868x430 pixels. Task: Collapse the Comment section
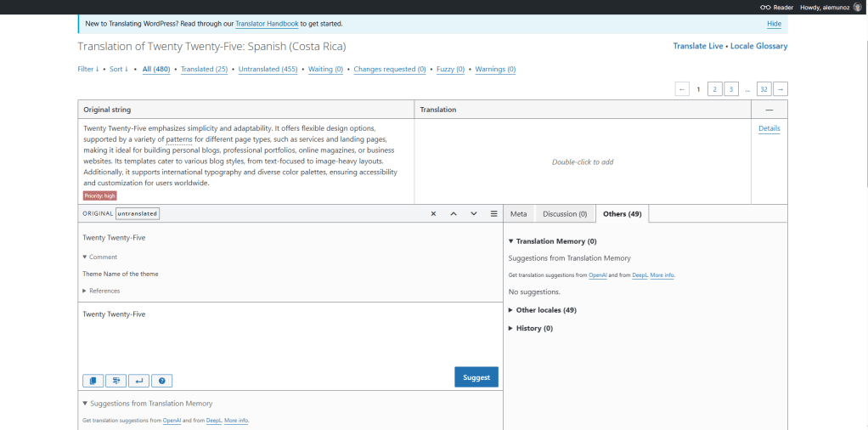pos(99,257)
